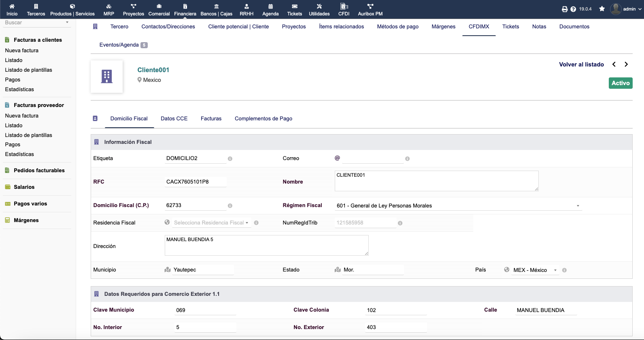The height and width of the screenshot is (340, 644).
Task: Click info icon next to Etiqueta field
Action: [x=230, y=159]
